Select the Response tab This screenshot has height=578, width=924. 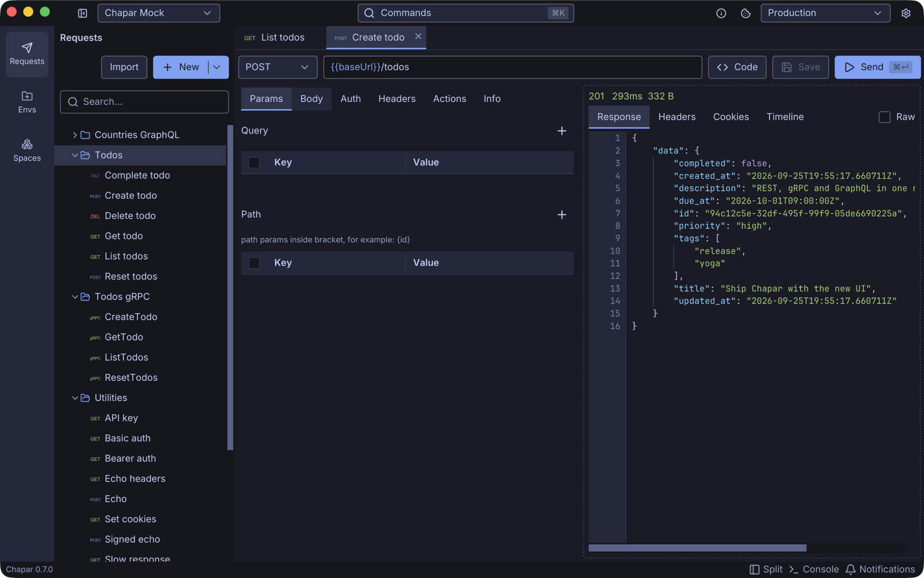pos(619,117)
